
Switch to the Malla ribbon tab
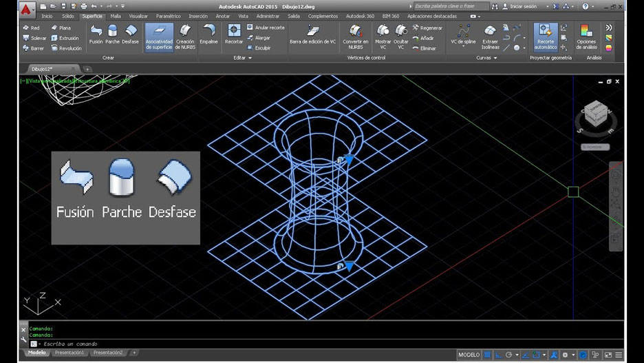click(115, 15)
